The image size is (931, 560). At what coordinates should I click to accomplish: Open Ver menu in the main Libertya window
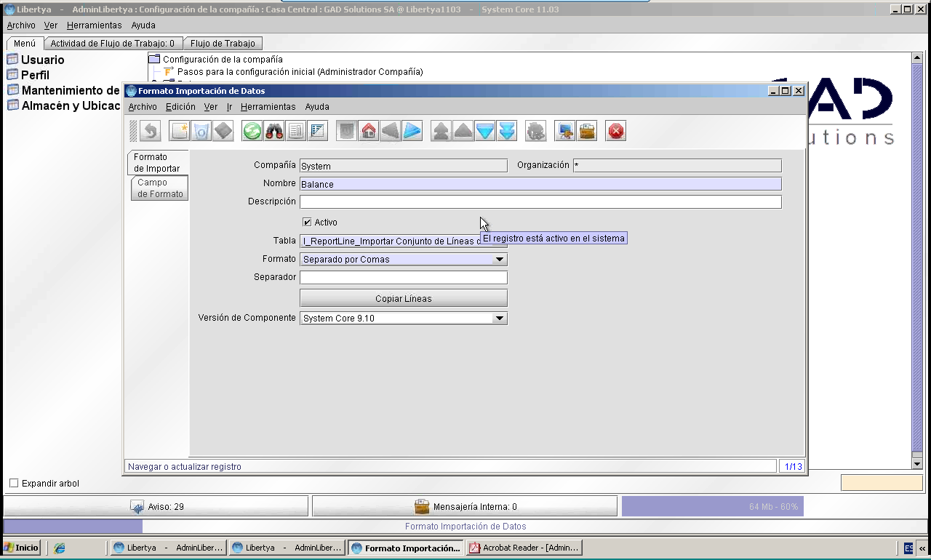pyautogui.click(x=51, y=25)
